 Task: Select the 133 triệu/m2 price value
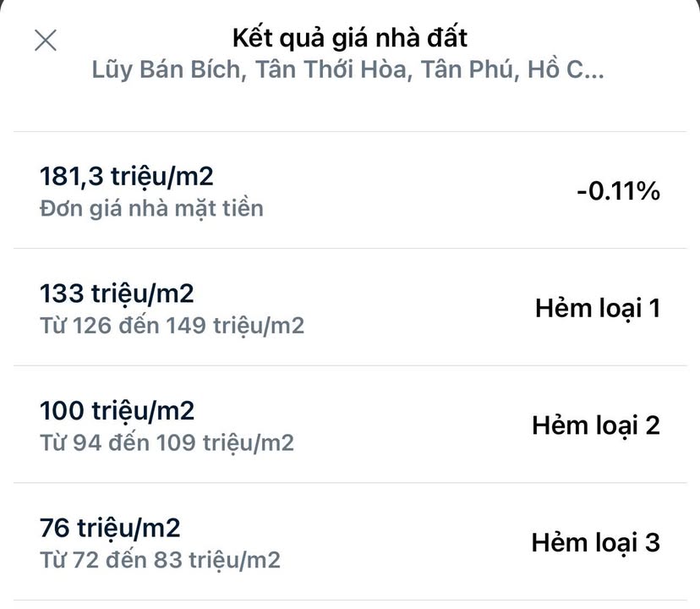click(x=117, y=294)
